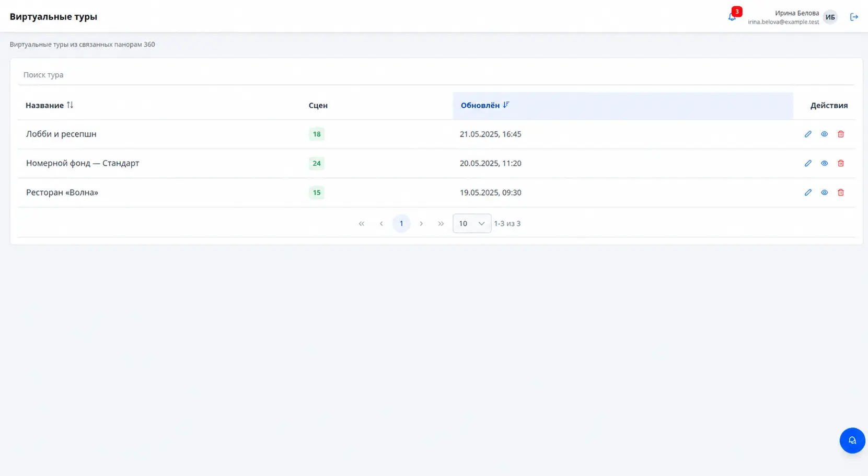This screenshot has width=868, height=476.
Task: Preview the Лобби и ресепшн tour
Action: pyautogui.click(x=824, y=134)
